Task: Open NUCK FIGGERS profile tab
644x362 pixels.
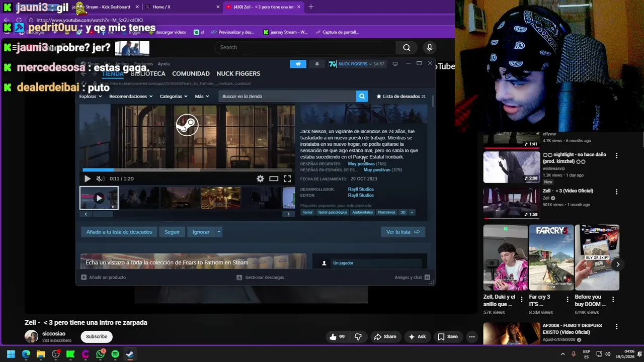Action: point(238,73)
